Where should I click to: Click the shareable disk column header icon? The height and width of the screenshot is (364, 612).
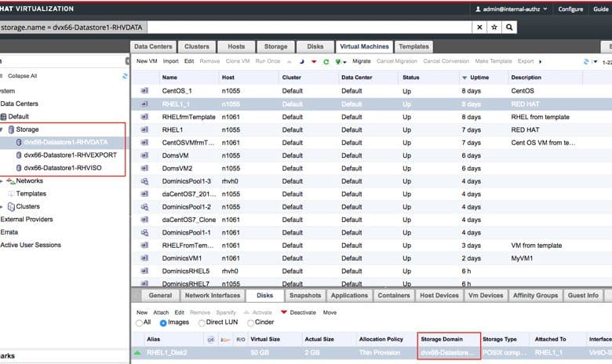click(225, 340)
